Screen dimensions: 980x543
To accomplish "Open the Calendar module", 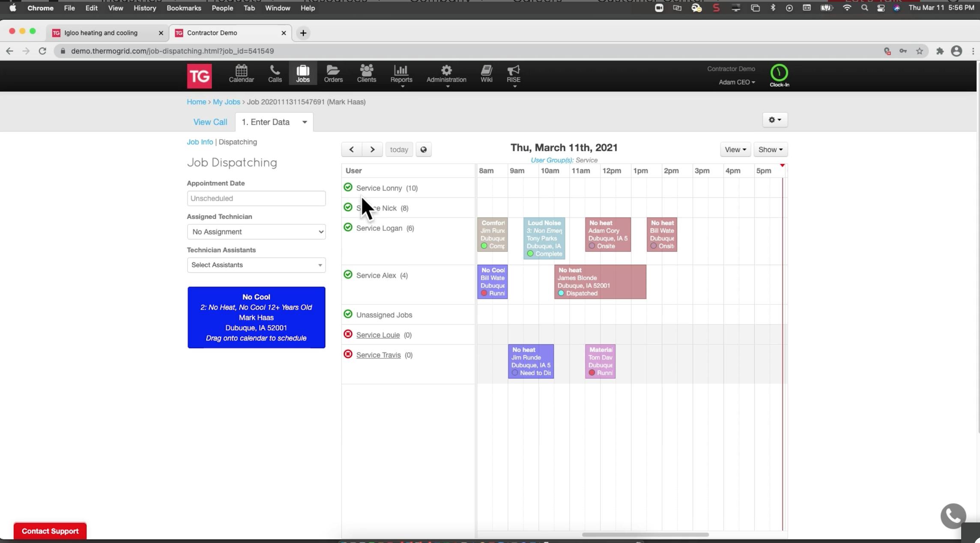I will tap(241, 74).
